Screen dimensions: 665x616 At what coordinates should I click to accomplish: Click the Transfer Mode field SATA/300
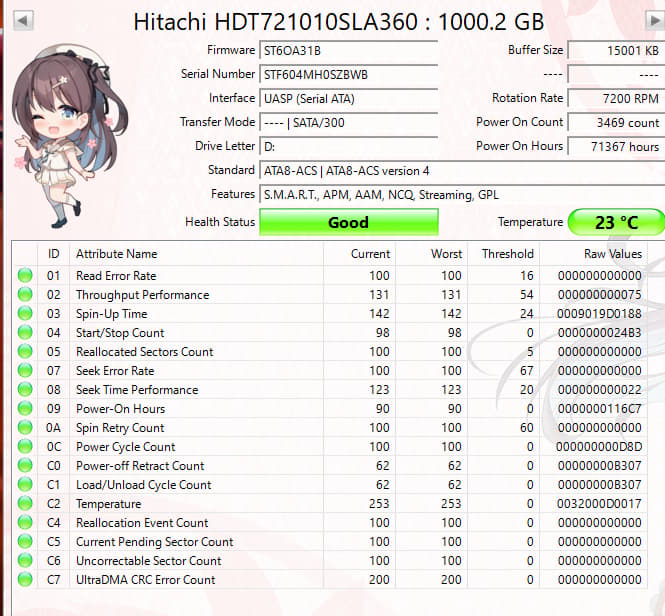point(348,123)
